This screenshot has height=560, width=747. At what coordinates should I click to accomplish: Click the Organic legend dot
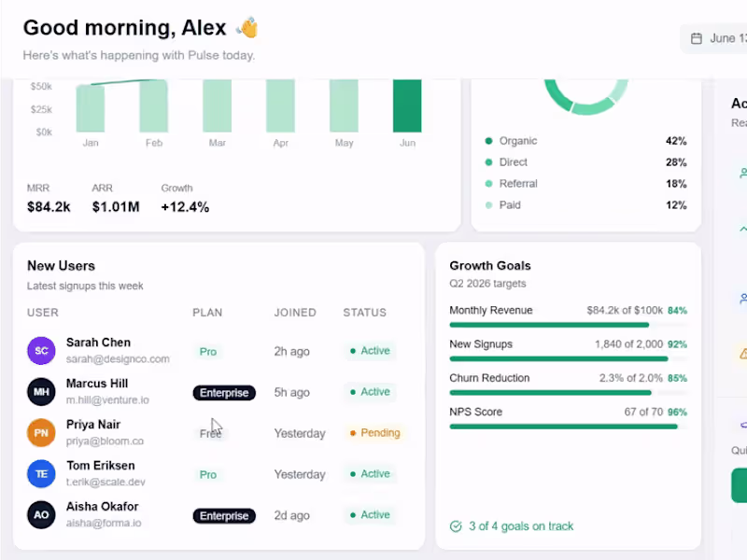[x=488, y=141]
